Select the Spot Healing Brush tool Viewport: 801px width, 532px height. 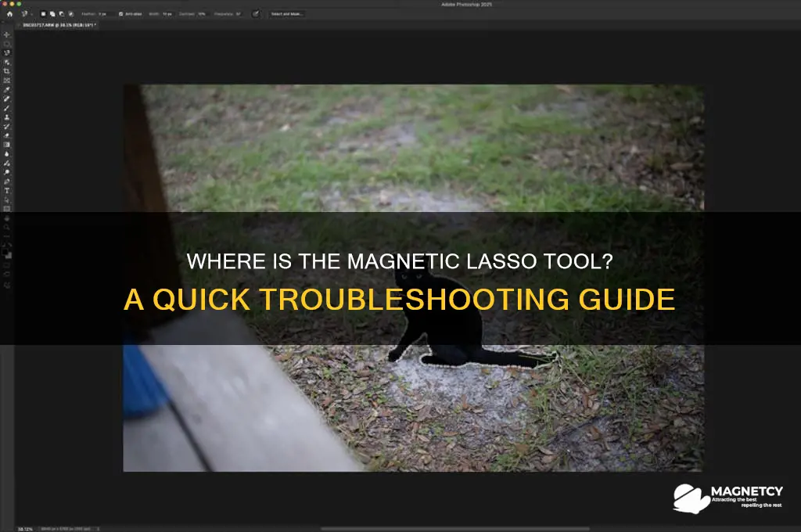(x=6, y=99)
